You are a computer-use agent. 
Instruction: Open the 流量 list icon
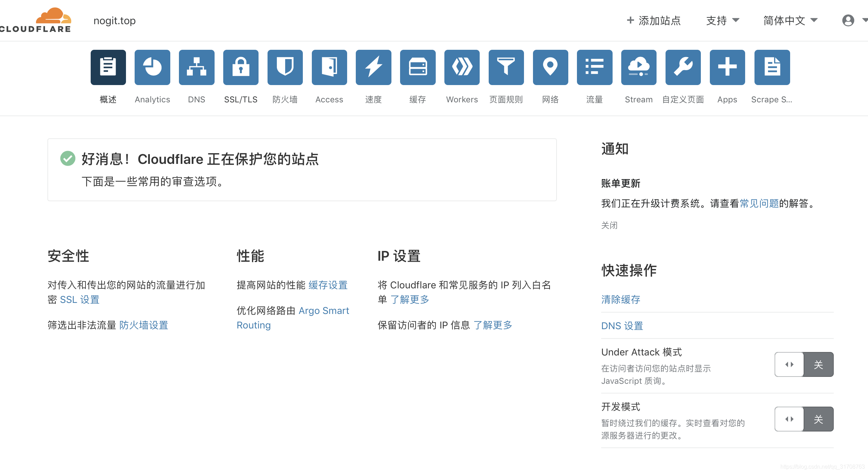point(595,67)
